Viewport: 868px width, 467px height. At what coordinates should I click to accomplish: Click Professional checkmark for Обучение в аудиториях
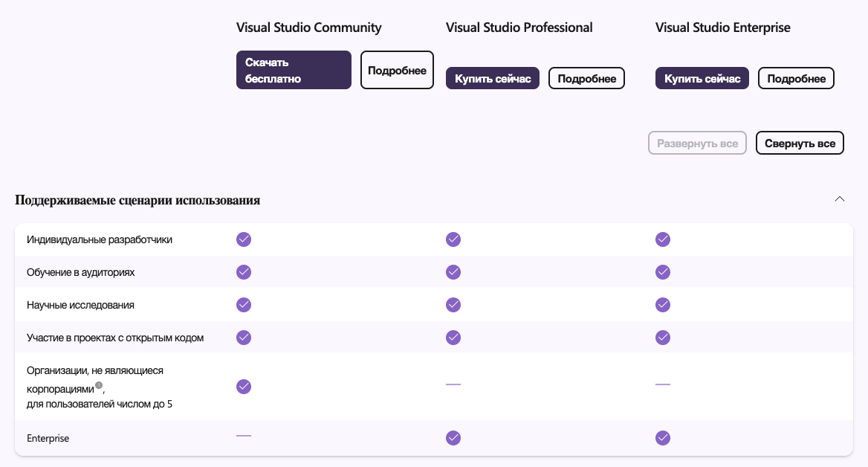pyautogui.click(x=453, y=272)
